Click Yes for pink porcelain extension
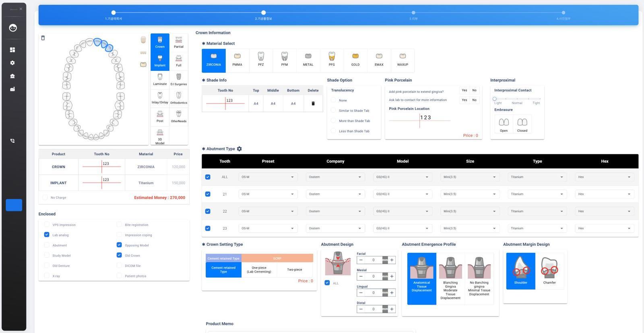This screenshot has height=333, width=644. [x=464, y=91]
